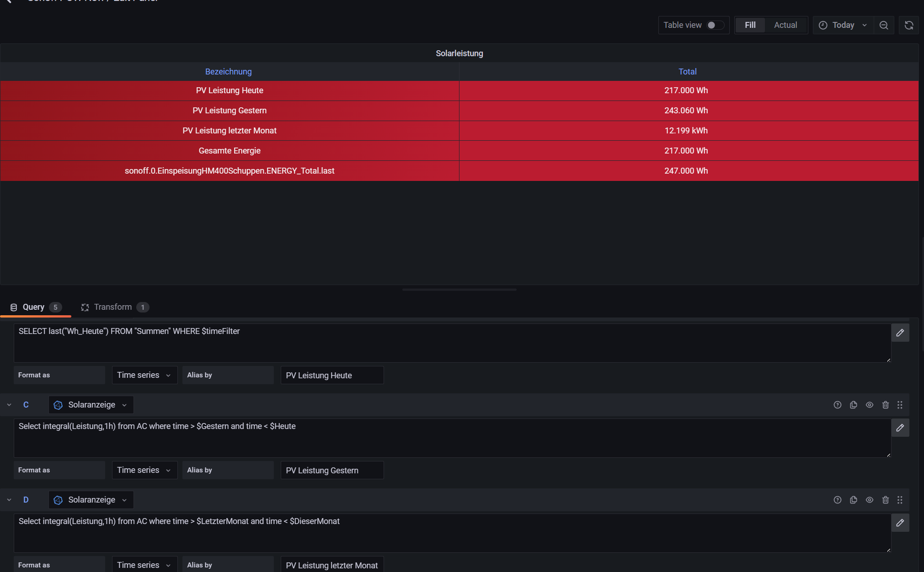This screenshot has width=924, height=572.
Task: Toggle edit mode for query C
Action: tap(900, 428)
